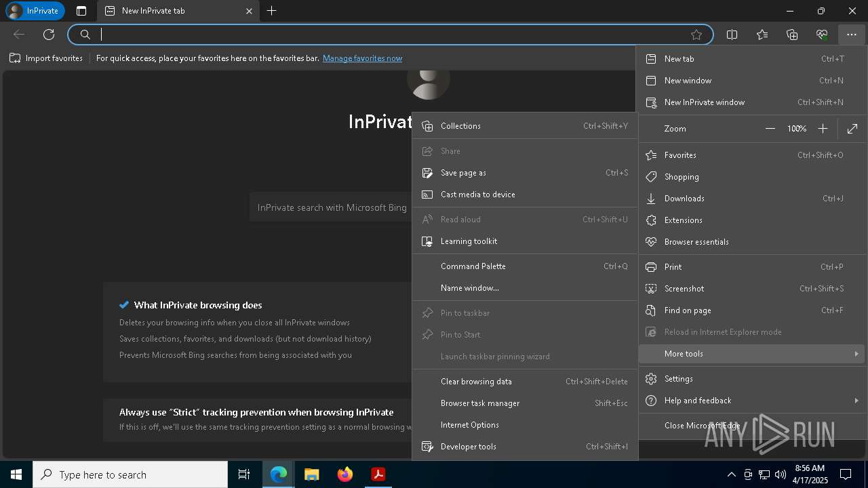Open Favorites from the main menu

pos(752,155)
